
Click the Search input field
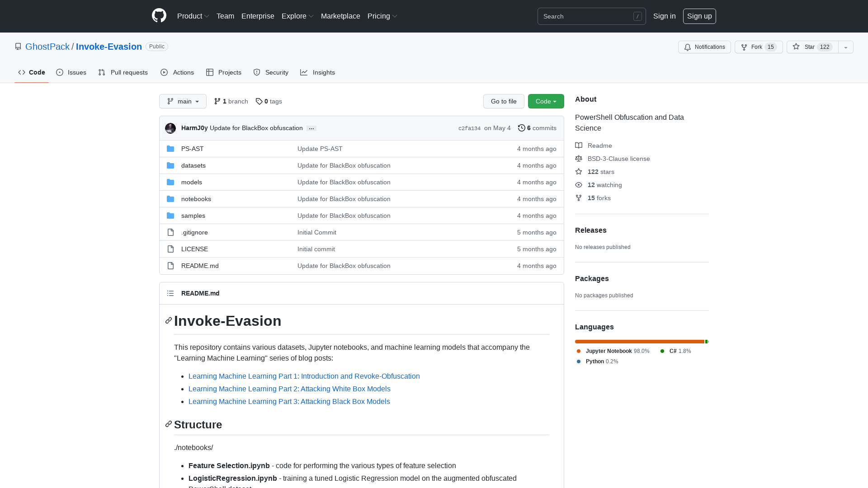point(591,16)
